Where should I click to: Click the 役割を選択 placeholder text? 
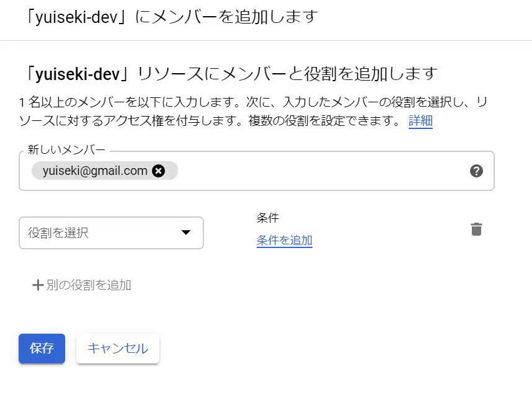[x=58, y=233]
